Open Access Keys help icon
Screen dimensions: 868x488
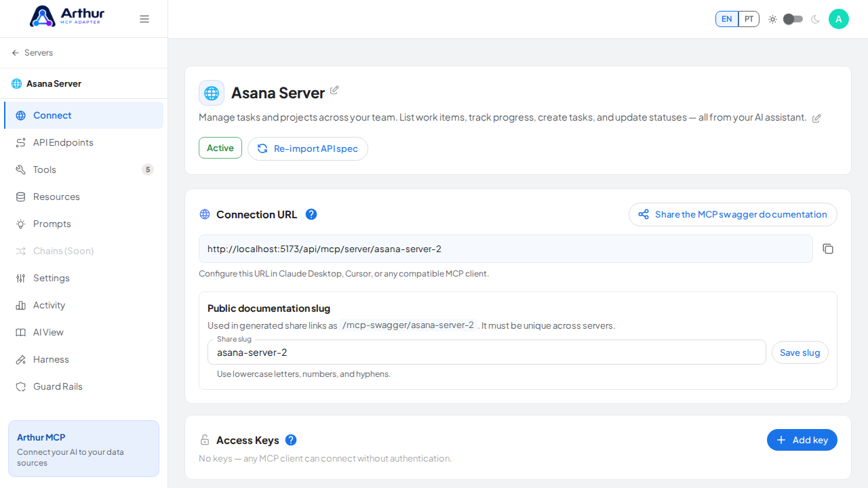[x=291, y=440]
